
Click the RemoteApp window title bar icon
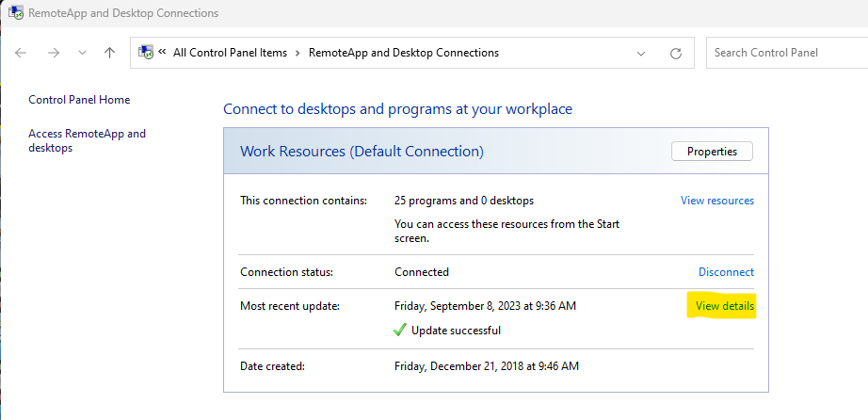pos(15,12)
